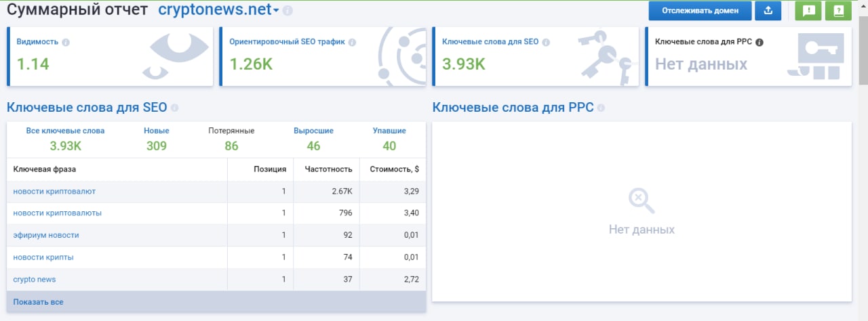Image resolution: width=868 pixels, height=321 pixels.
Task: Open keyword link новости криптовалюты
Action: [58, 213]
